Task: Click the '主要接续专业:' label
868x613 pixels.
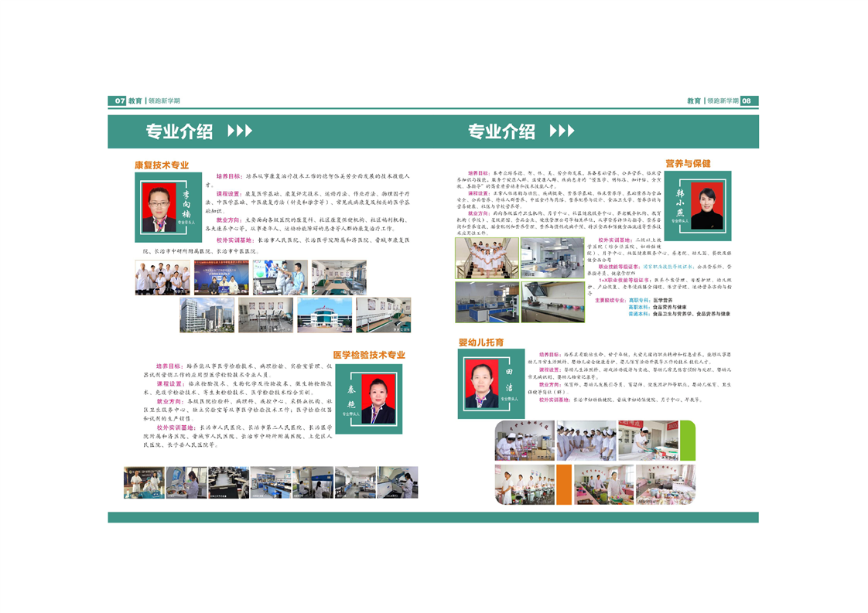Action: click(610, 301)
